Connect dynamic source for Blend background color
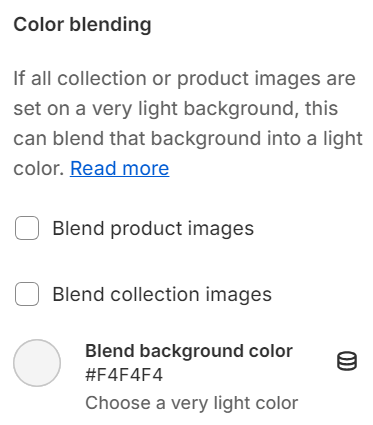The image size is (373, 425). [x=347, y=361]
